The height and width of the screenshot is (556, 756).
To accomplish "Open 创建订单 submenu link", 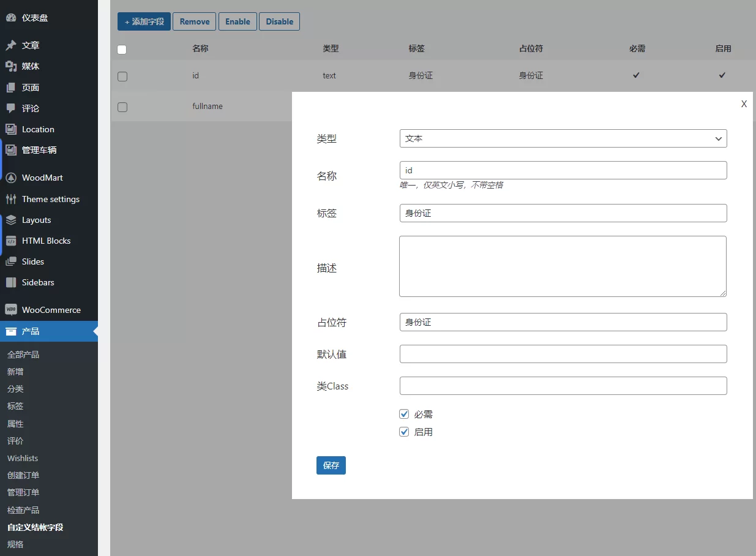I will click(x=23, y=475).
